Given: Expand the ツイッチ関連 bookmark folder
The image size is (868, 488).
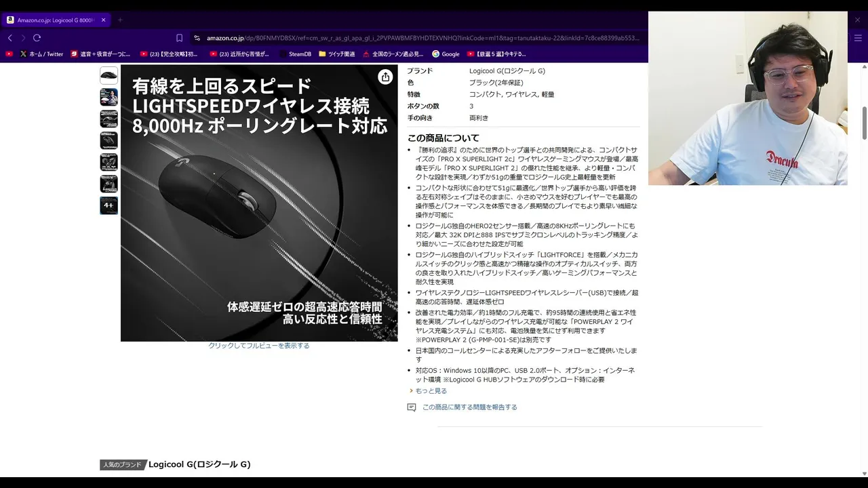Looking at the screenshot, I should click(x=336, y=54).
